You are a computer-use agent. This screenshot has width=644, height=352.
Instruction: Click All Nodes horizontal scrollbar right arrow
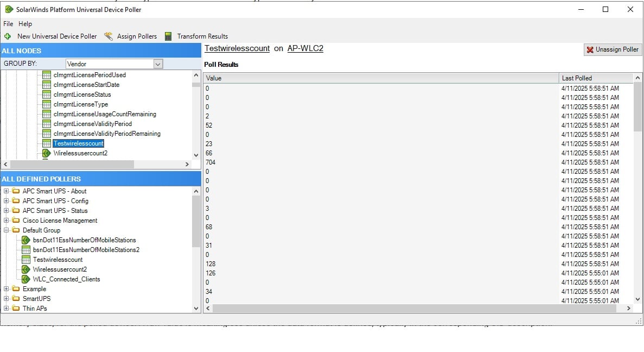coord(187,164)
